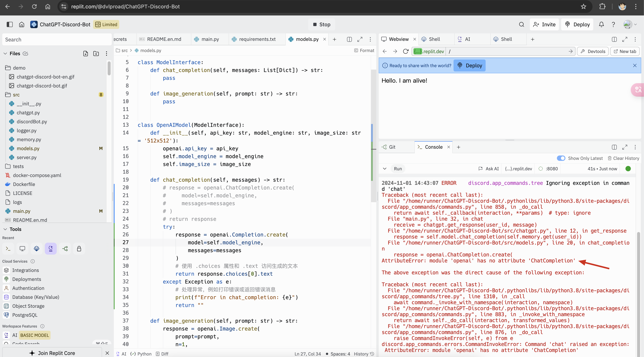Collapse the Tools section
The image size is (644, 357).
pos(5,229)
